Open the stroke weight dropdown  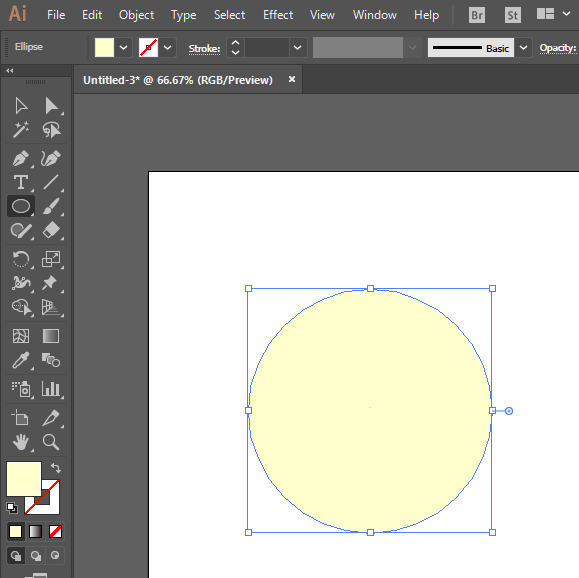point(297,48)
